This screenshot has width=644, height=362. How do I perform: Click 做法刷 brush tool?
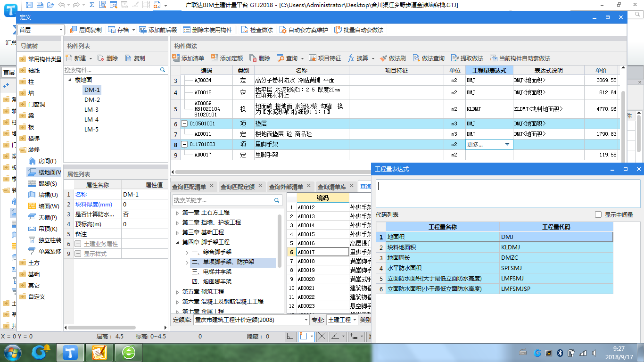point(393,58)
